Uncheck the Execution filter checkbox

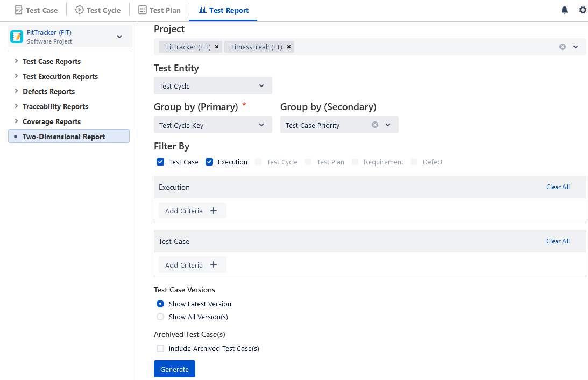pyautogui.click(x=209, y=162)
